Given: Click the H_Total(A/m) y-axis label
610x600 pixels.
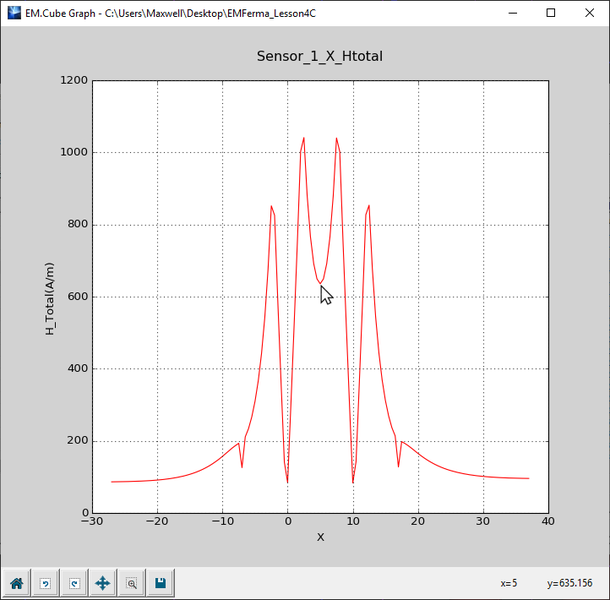Looking at the screenshot, I should (x=50, y=296).
